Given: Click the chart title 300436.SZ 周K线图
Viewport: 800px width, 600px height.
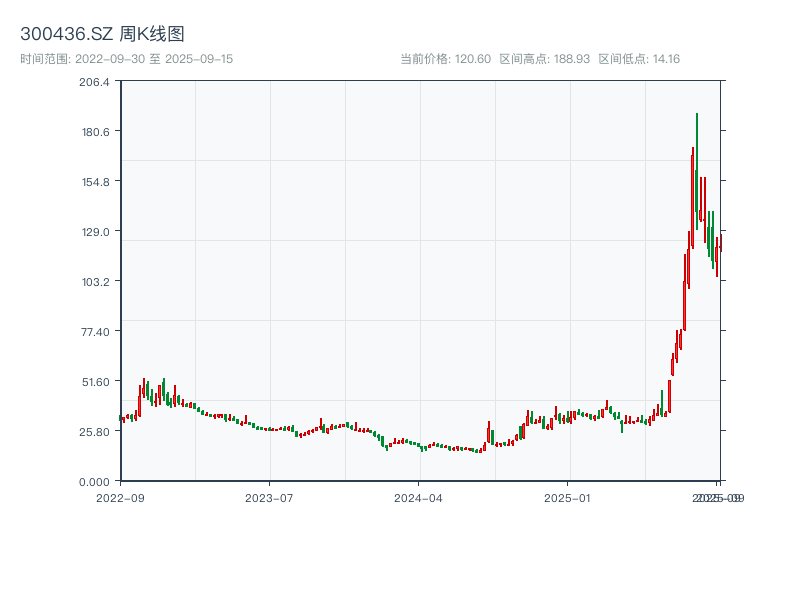Looking at the screenshot, I should pyautogui.click(x=102, y=34).
